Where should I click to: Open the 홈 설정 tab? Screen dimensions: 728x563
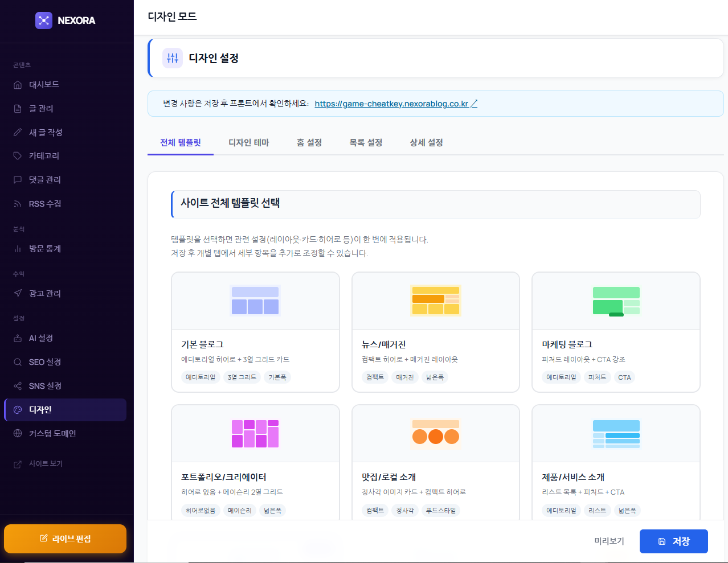(309, 143)
